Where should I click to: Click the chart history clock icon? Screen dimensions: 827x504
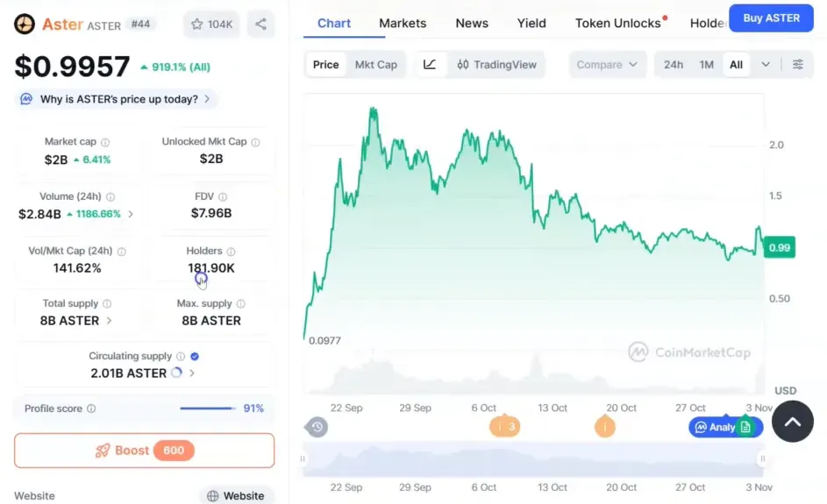(317, 427)
